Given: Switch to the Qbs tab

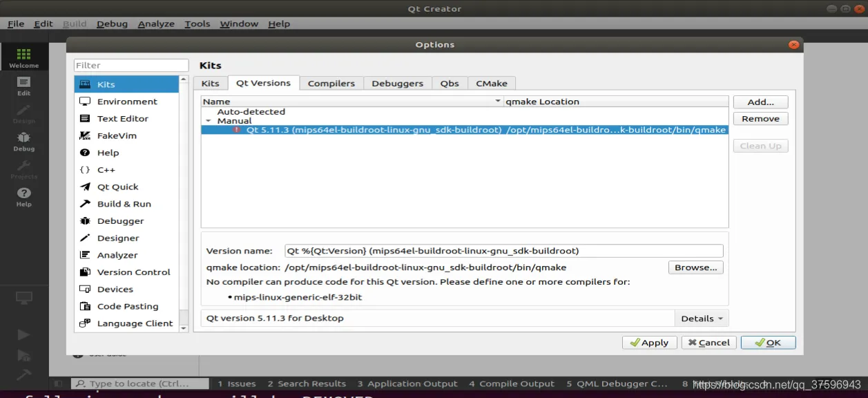Looking at the screenshot, I should (x=450, y=84).
